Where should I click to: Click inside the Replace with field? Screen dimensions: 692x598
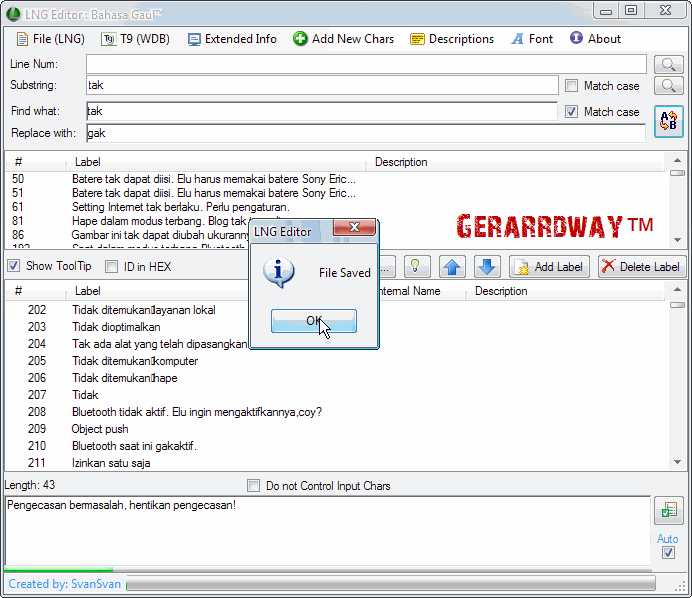click(320, 133)
